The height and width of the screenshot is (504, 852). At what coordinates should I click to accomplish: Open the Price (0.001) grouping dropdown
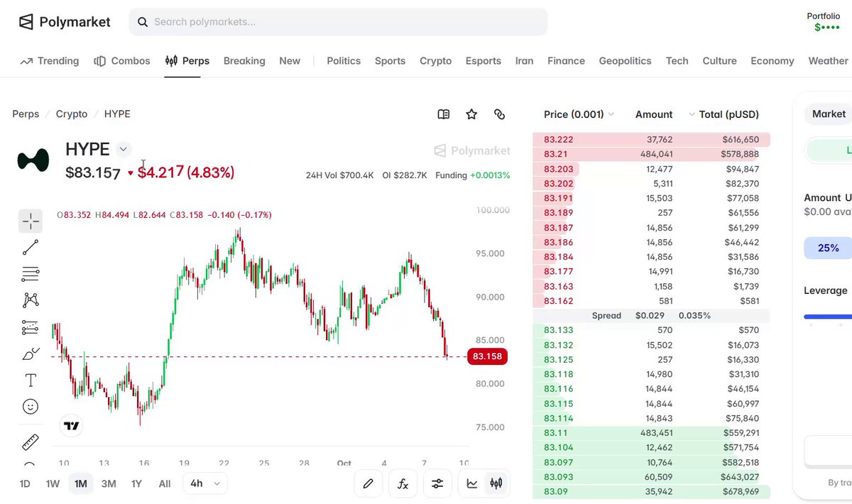(579, 114)
